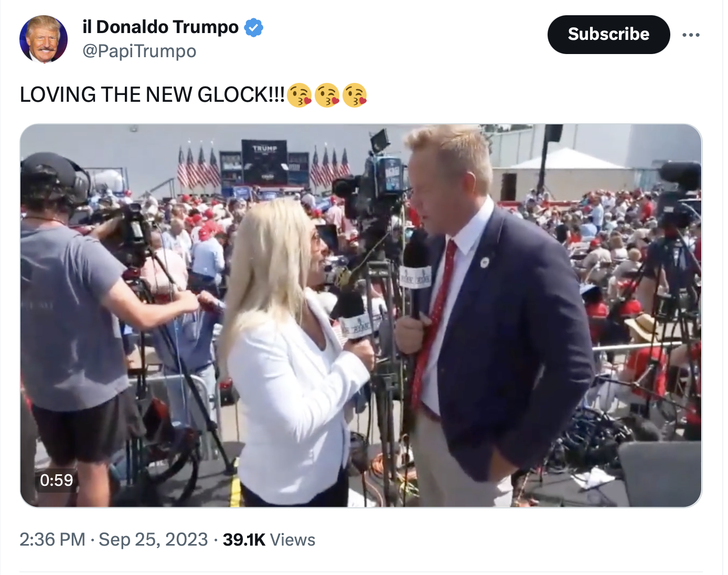The image size is (728, 575).
Task: Subscribe to il Donaldo Trumpo
Action: tap(608, 34)
